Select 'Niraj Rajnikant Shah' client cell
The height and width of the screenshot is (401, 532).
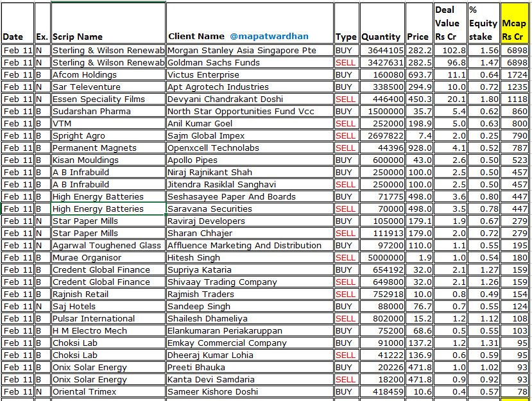(x=250, y=173)
